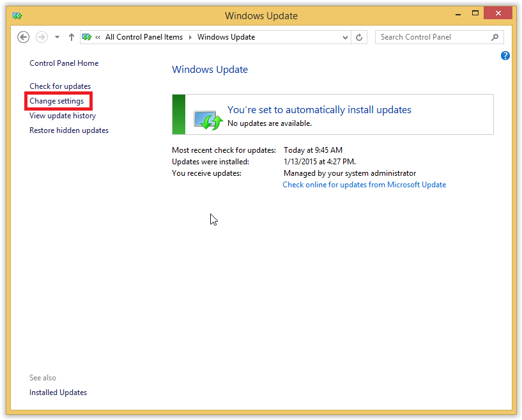522x420 pixels.
Task: Click the Windows Update icon in address bar
Action: click(x=87, y=37)
